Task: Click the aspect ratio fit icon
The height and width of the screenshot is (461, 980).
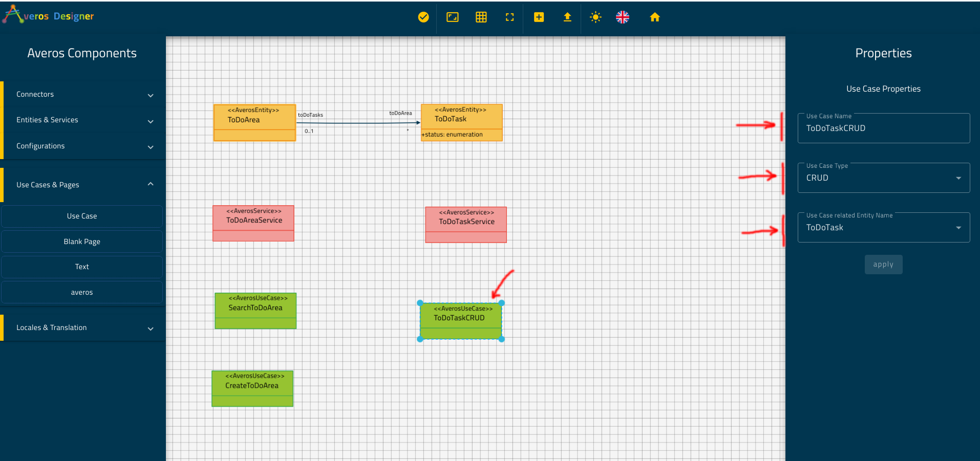Action: pos(453,17)
